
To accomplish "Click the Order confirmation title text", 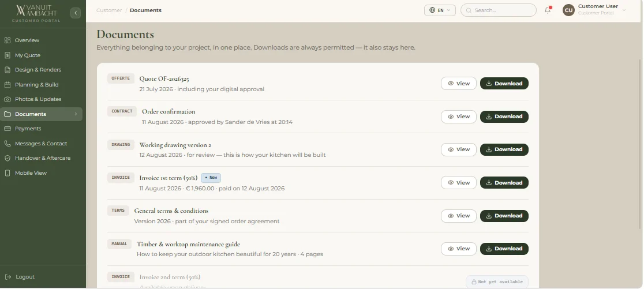I will [x=169, y=112].
